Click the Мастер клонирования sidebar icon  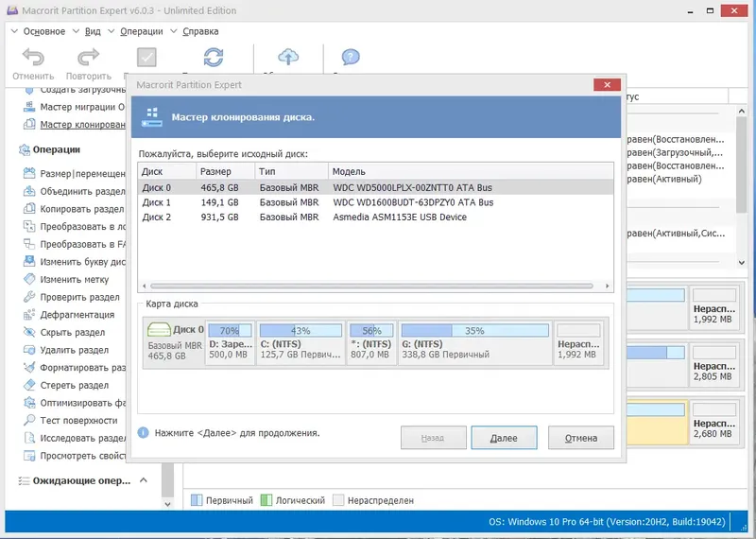29,124
